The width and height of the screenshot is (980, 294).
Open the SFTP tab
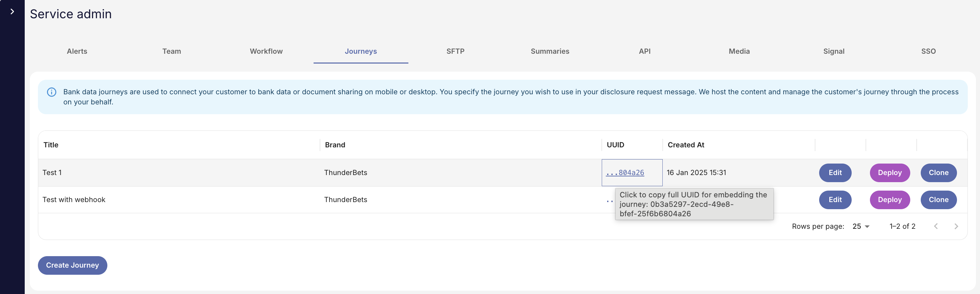455,51
